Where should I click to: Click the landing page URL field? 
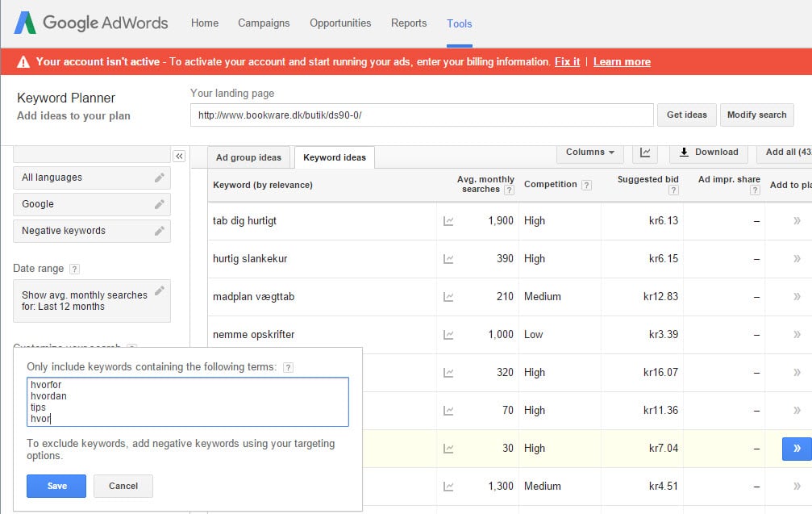[x=422, y=115]
